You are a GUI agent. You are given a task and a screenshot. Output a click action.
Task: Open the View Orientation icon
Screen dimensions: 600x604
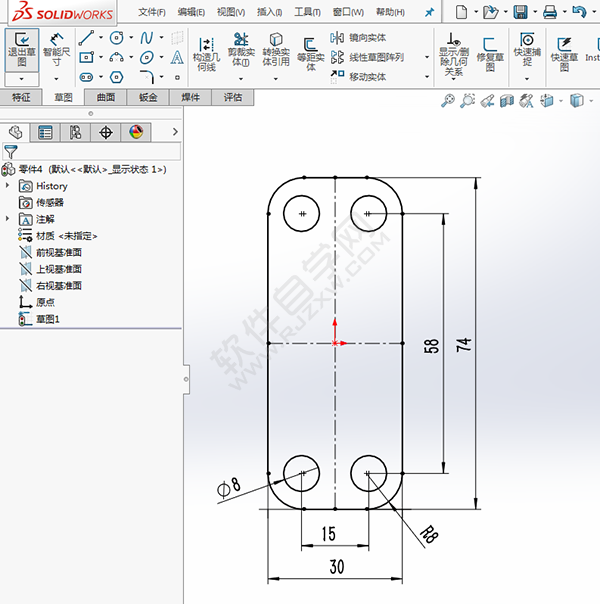coord(547,101)
